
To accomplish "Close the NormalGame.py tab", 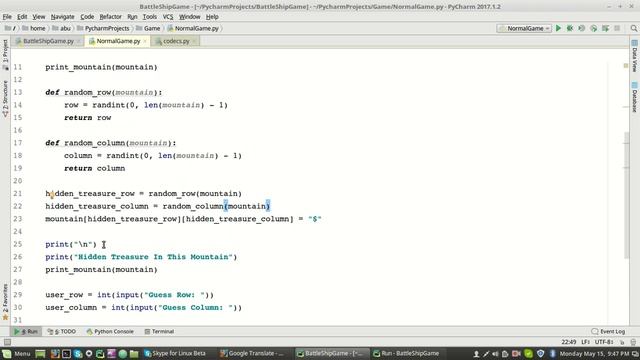I will coord(145,41).
